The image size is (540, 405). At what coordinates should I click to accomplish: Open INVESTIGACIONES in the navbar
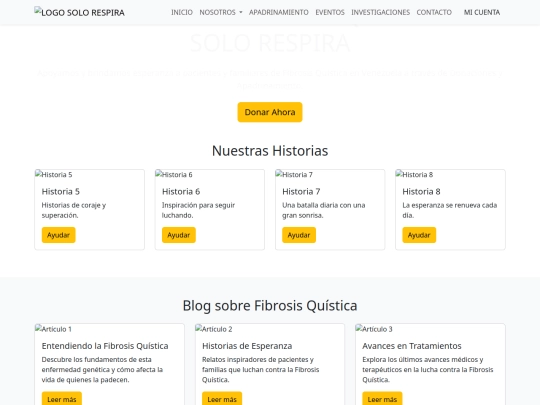[x=381, y=12]
